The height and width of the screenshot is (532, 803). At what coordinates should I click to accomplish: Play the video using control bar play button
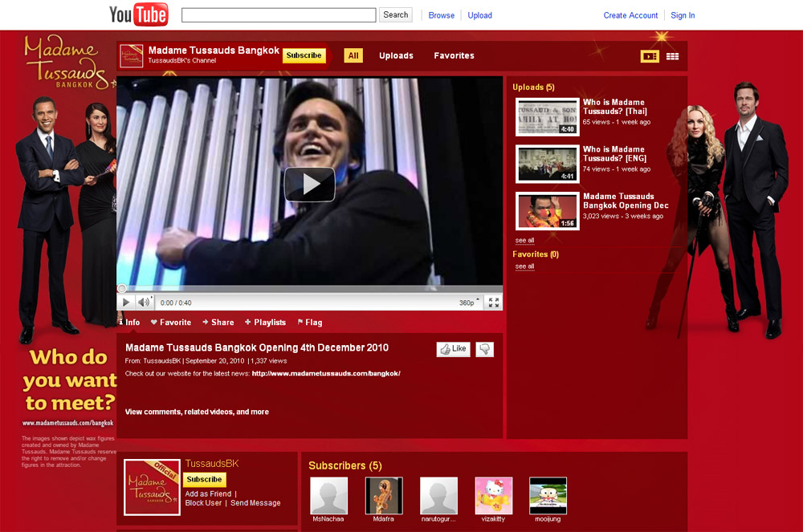click(x=125, y=303)
